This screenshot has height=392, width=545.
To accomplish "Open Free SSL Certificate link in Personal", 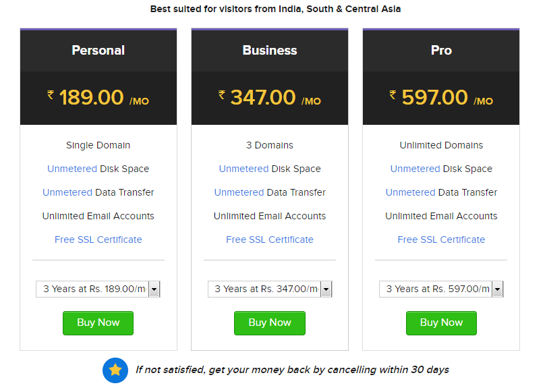I will [x=98, y=240].
